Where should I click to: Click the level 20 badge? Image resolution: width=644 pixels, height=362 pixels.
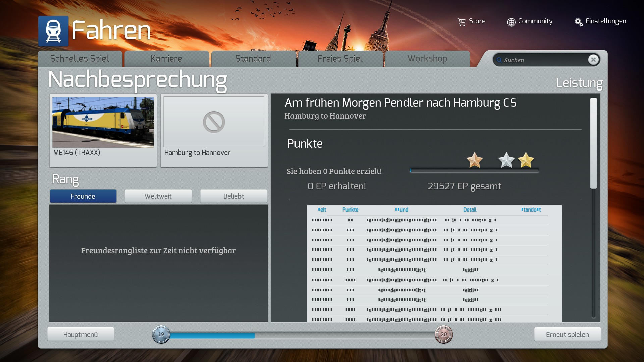coord(443,334)
